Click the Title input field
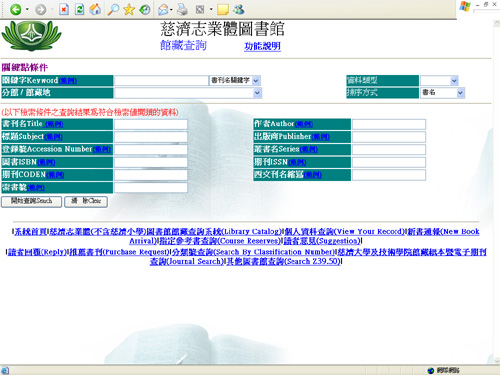Image resolution: width=500 pixels, height=375 pixels. click(151, 124)
